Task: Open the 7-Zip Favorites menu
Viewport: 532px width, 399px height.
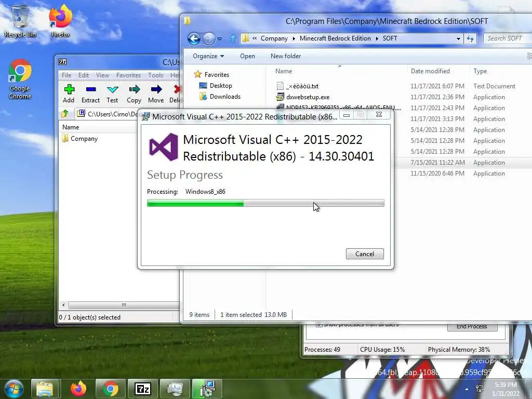Action: point(128,75)
